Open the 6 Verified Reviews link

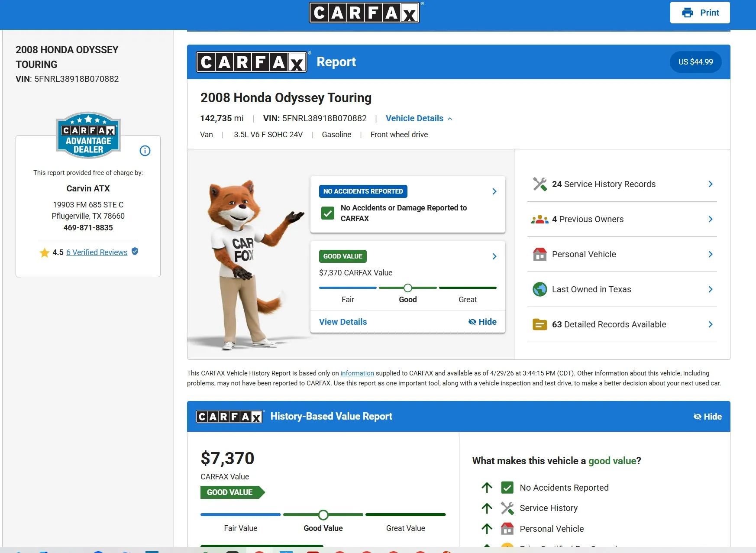click(97, 252)
